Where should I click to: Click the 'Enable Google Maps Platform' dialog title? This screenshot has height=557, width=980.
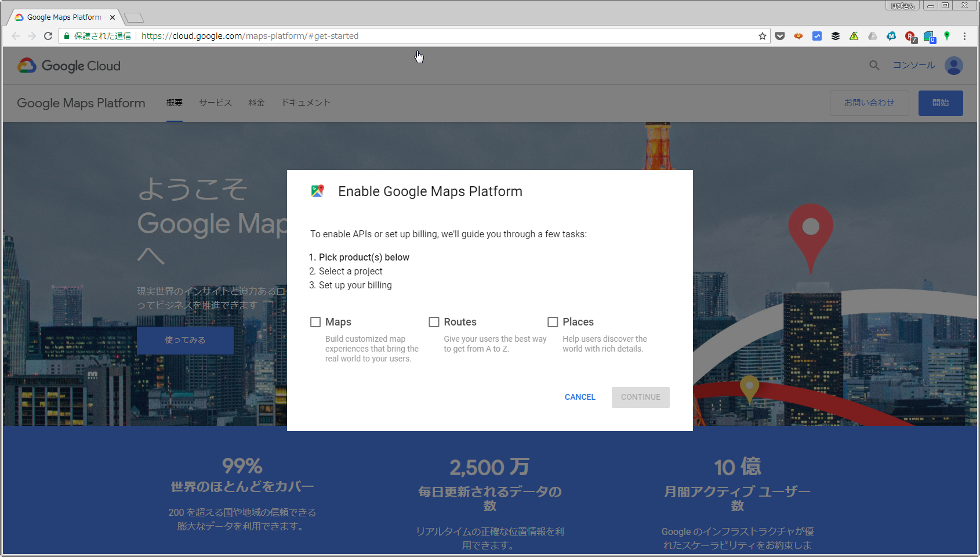click(430, 191)
